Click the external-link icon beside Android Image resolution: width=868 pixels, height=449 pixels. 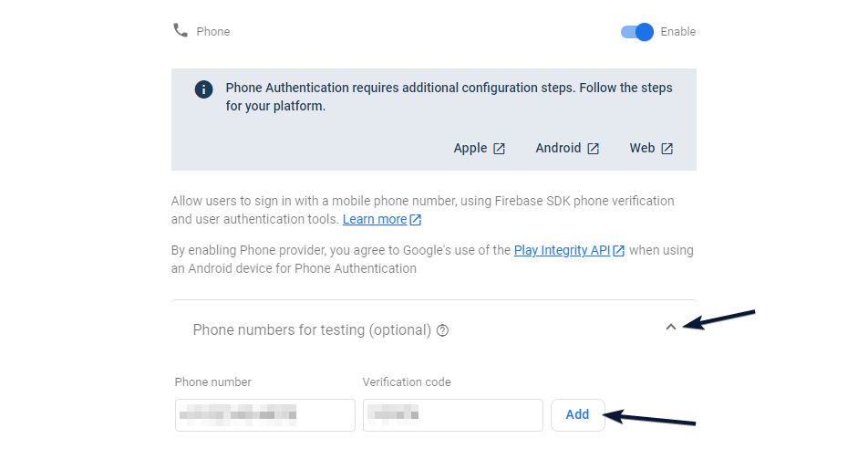593,149
